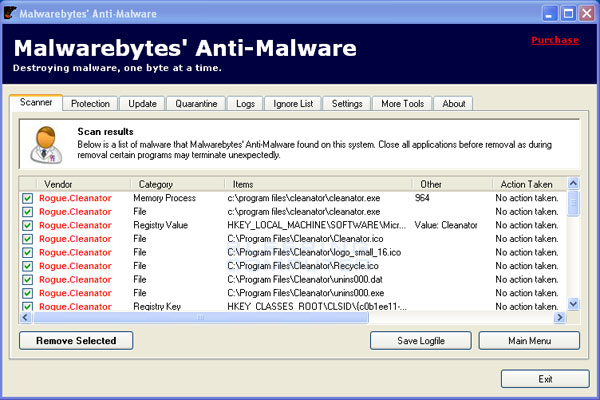Click the '964' value in Other column
The image size is (600, 400).
[x=422, y=198]
